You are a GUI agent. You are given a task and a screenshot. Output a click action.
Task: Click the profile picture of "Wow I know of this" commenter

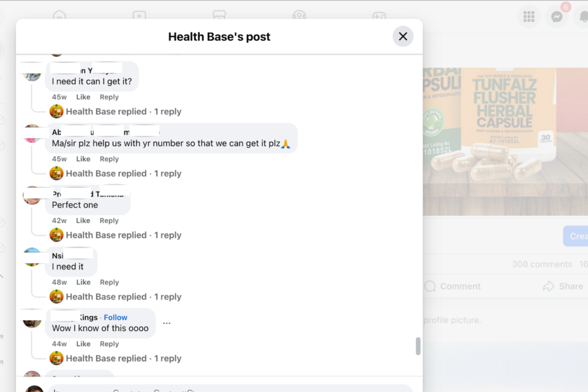tap(32, 319)
